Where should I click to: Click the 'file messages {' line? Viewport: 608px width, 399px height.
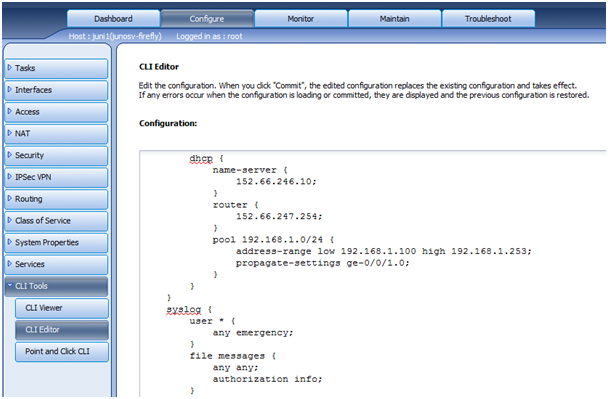(x=233, y=356)
